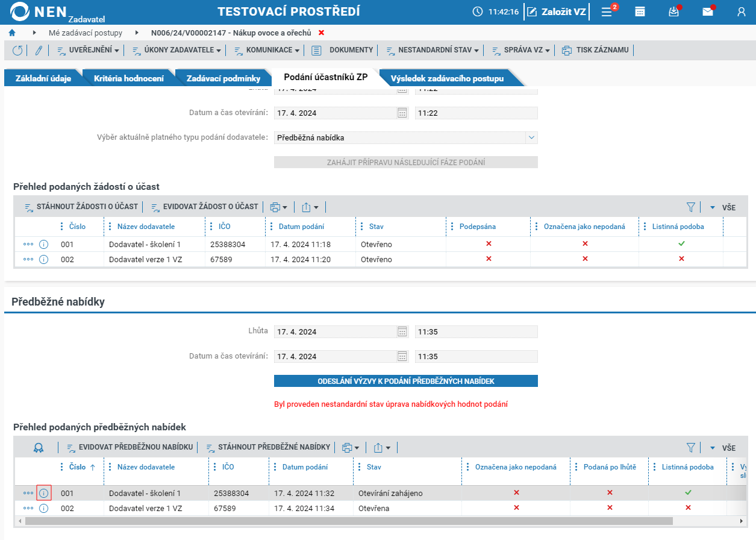756x540 pixels.
Task: Open the print dropdown in the preliminary offers toolbar
Action: (x=351, y=448)
